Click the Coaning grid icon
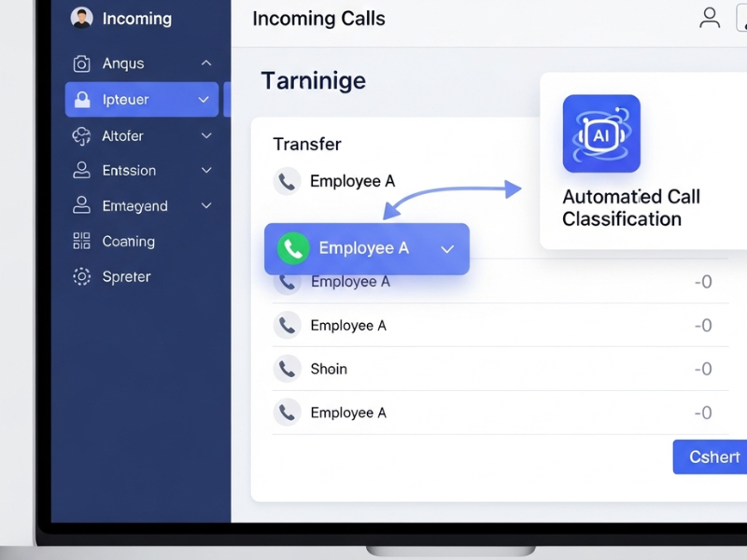The width and height of the screenshot is (747, 560). tap(81, 241)
